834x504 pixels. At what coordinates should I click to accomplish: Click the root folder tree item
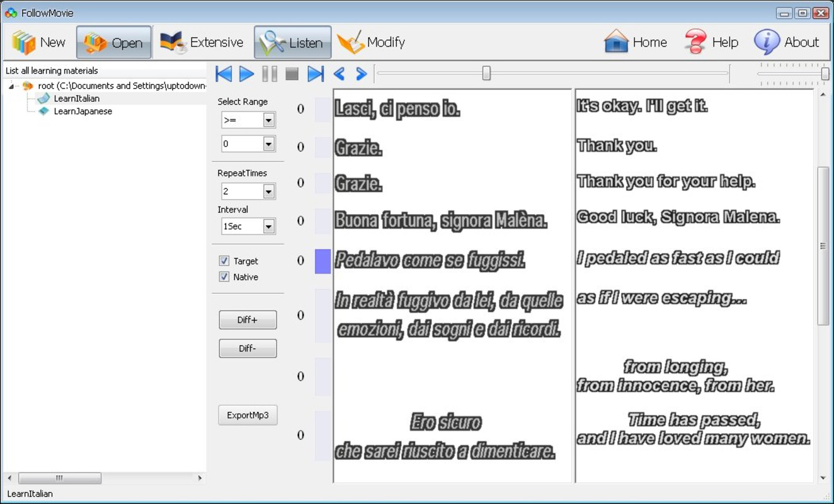tap(122, 86)
